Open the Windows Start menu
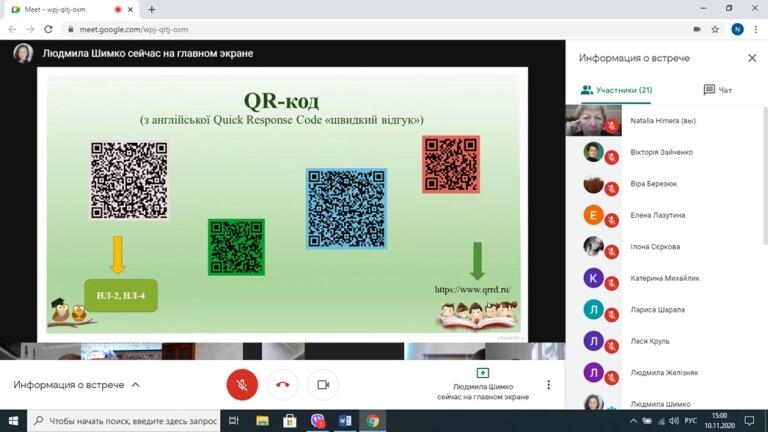Image resolution: width=768 pixels, height=432 pixels. click(x=13, y=421)
